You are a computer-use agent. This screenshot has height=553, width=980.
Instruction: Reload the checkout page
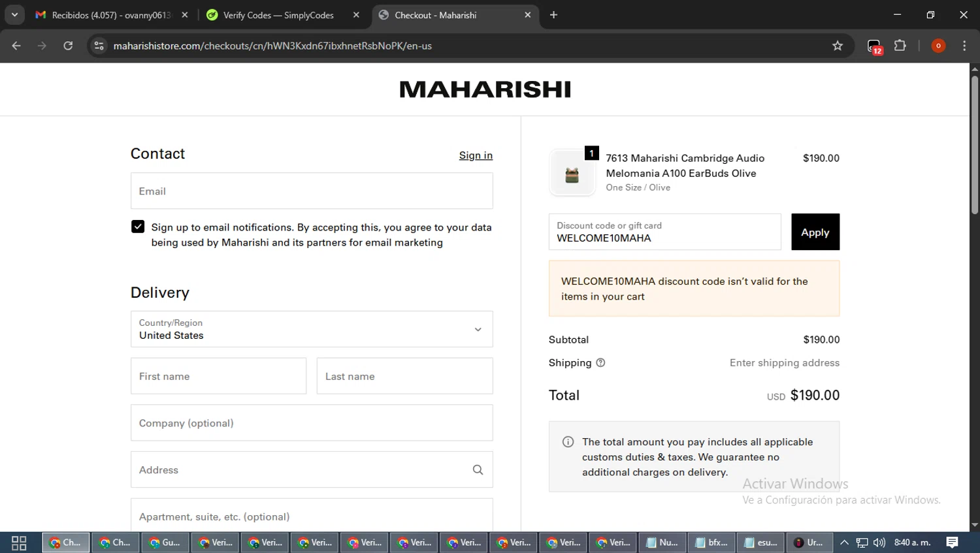pos(68,46)
